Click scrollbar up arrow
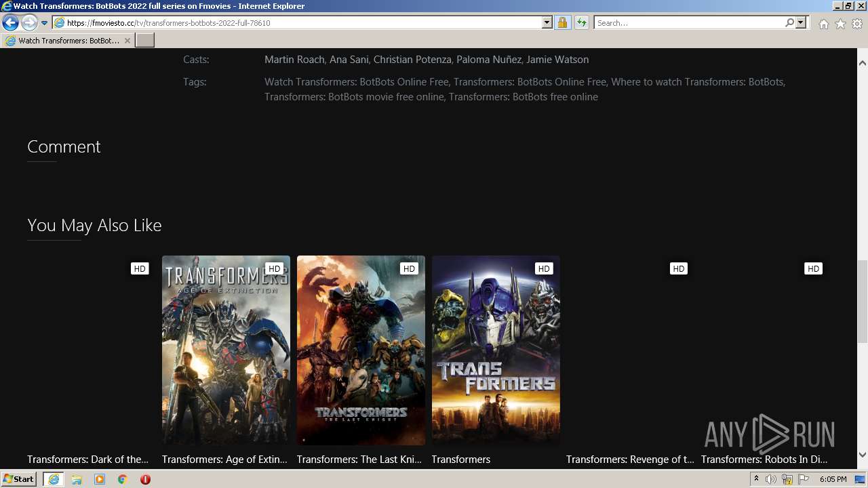 [x=863, y=63]
